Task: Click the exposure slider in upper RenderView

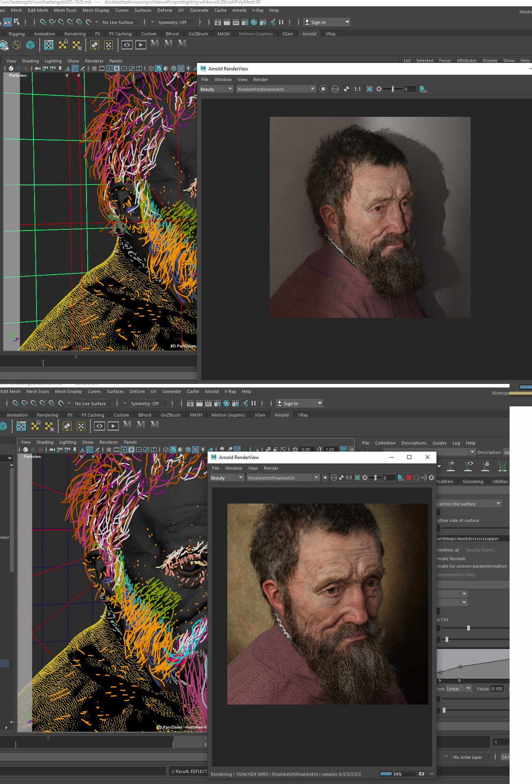Action: 392,89
